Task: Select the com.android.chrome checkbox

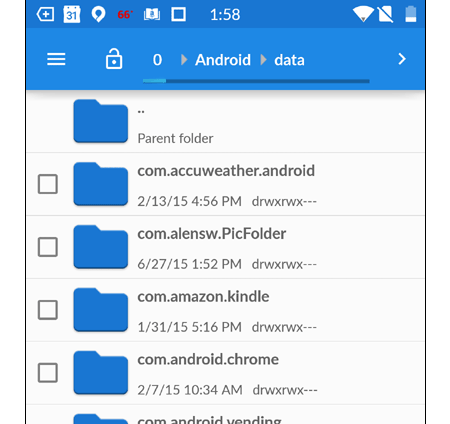Action: [48, 373]
